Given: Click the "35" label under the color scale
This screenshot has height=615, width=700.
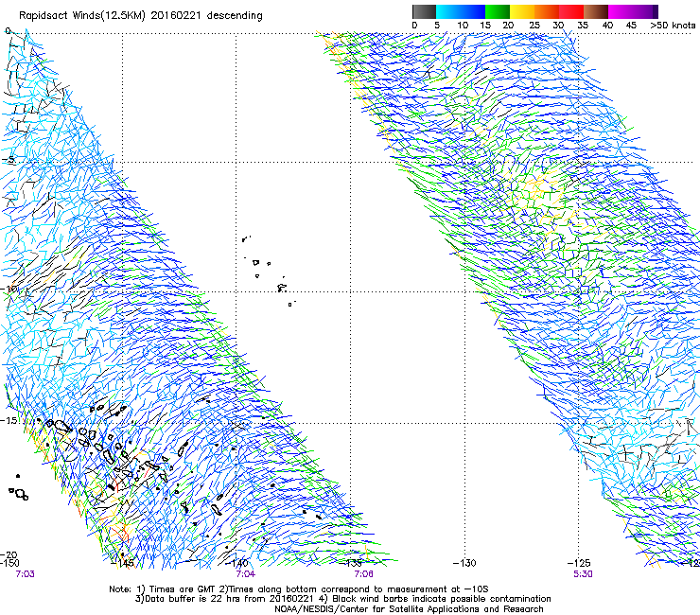Looking at the screenshot, I should [x=583, y=26].
